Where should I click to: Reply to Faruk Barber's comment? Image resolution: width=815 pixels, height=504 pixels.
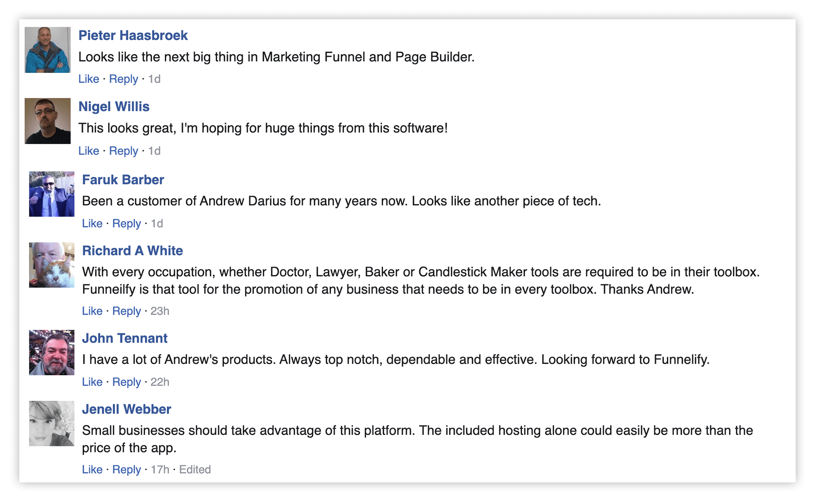coord(127,223)
